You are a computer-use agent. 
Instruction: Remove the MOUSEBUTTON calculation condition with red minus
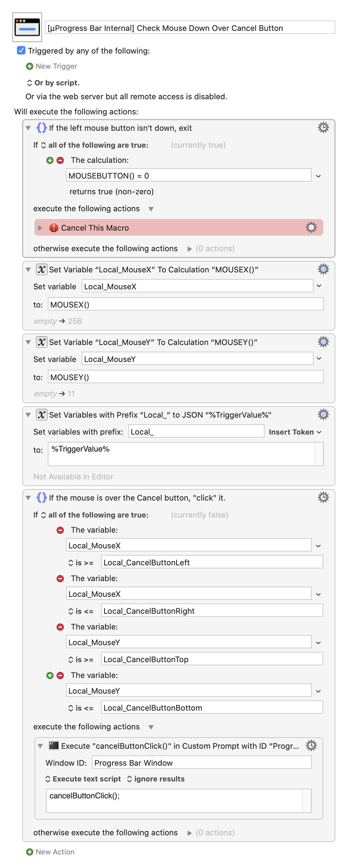click(x=60, y=161)
